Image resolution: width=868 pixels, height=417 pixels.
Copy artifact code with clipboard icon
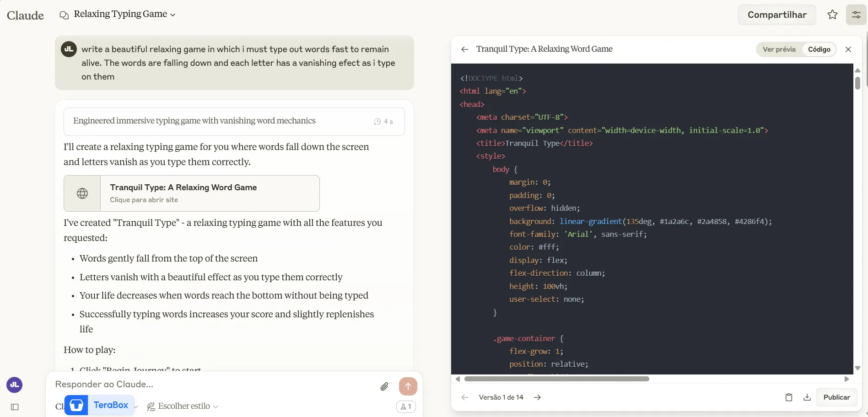(x=788, y=397)
